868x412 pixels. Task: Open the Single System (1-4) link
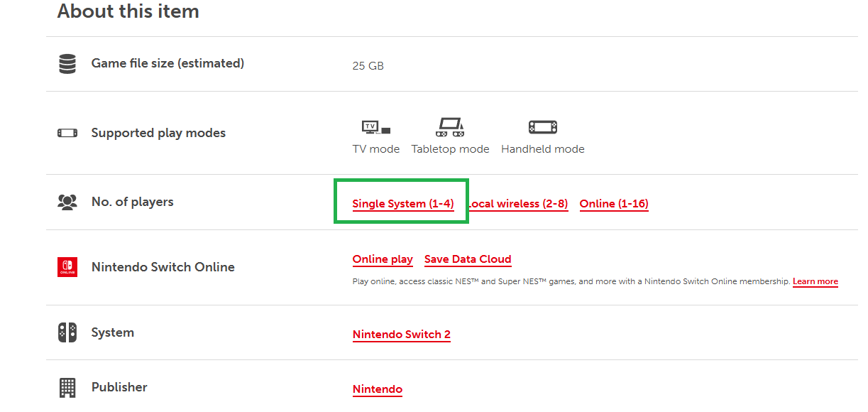pyautogui.click(x=403, y=204)
